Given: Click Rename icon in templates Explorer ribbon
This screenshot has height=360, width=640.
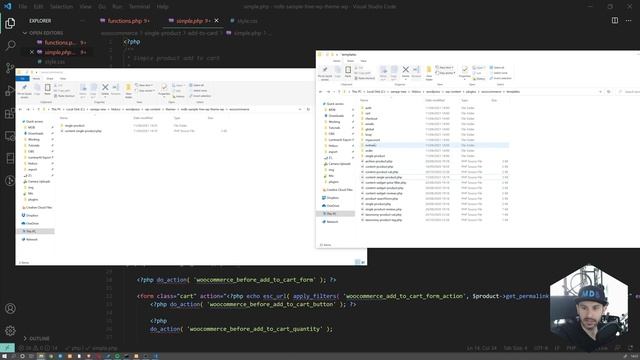Looking at the screenshot, I should coord(416,71).
